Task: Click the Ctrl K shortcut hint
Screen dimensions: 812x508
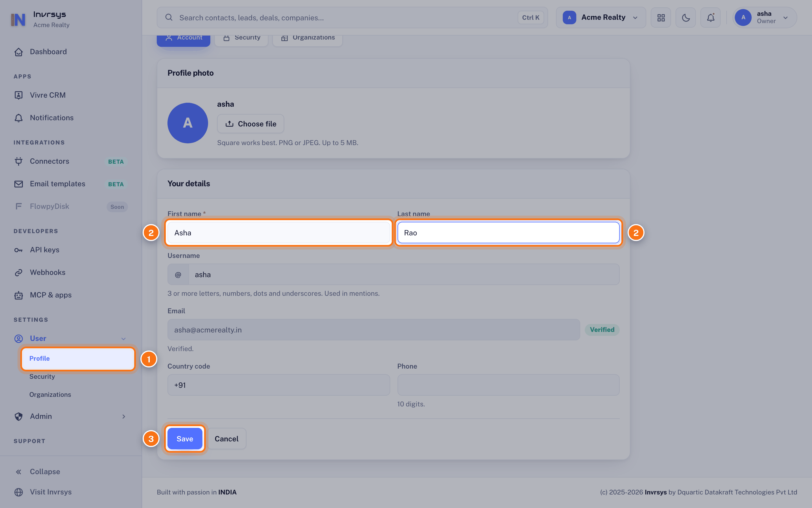Action: pos(531,17)
